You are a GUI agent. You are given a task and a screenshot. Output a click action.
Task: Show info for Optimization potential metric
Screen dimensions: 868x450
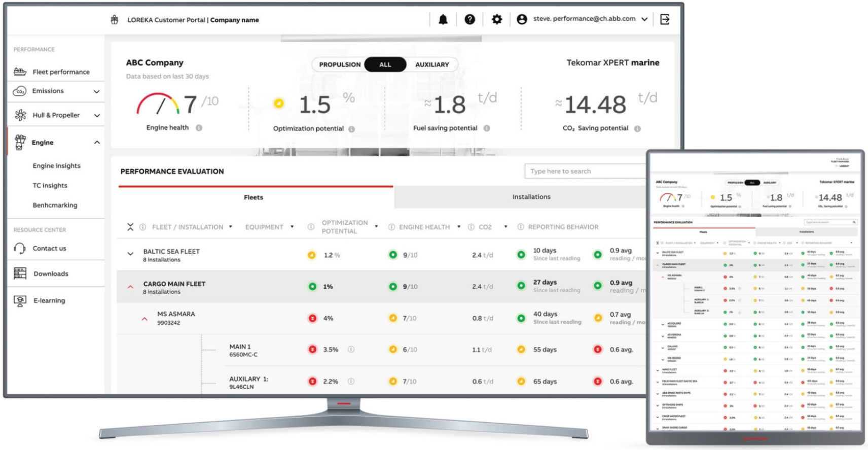click(351, 129)
